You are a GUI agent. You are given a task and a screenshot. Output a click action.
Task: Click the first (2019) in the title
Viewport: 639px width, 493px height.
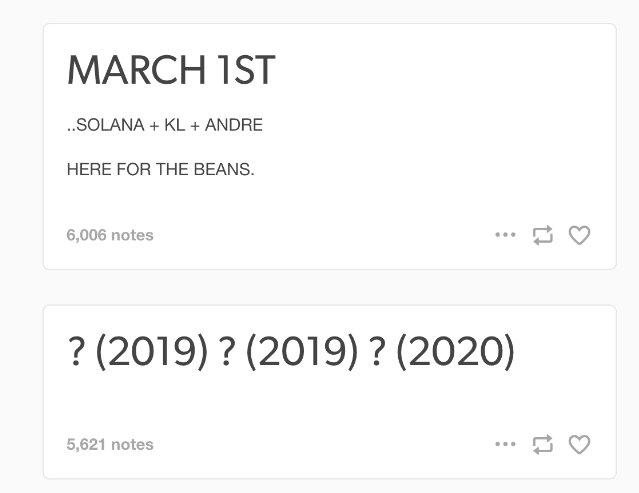148,353
